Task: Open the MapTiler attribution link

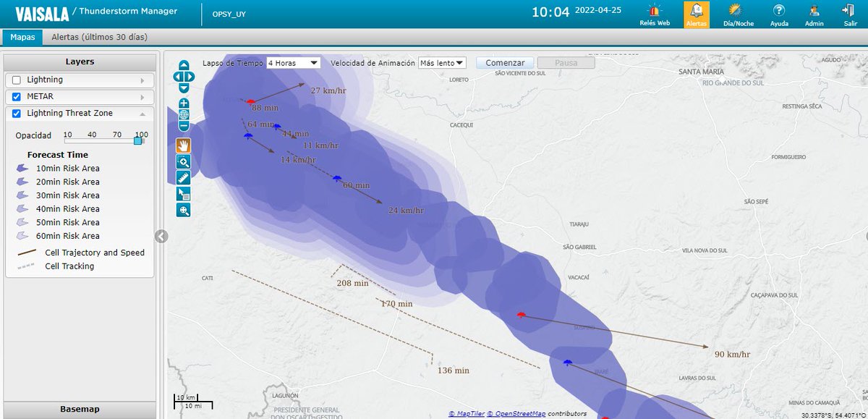Action: (467, 413)
